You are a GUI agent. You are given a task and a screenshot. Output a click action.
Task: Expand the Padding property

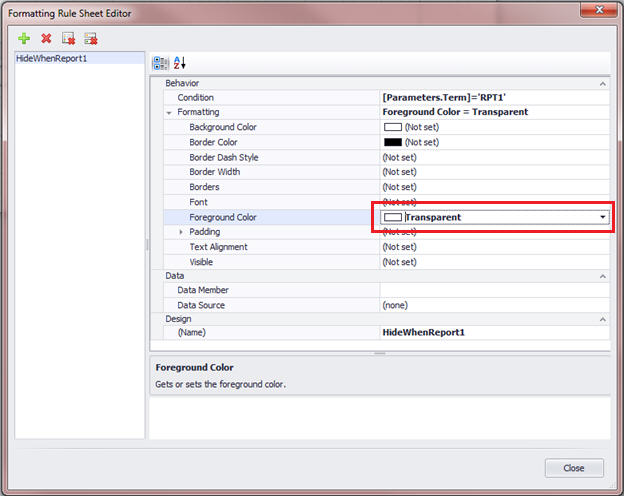click(181, 232)
